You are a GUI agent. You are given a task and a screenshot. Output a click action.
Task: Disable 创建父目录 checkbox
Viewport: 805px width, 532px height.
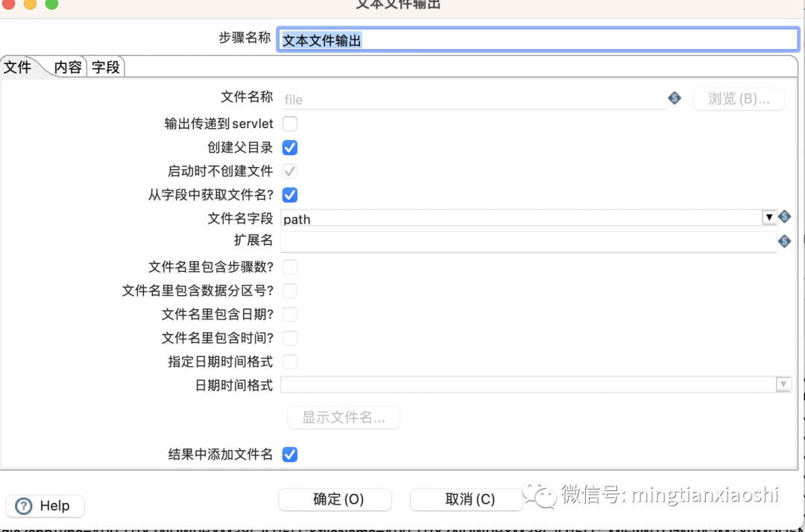point(290,148)
